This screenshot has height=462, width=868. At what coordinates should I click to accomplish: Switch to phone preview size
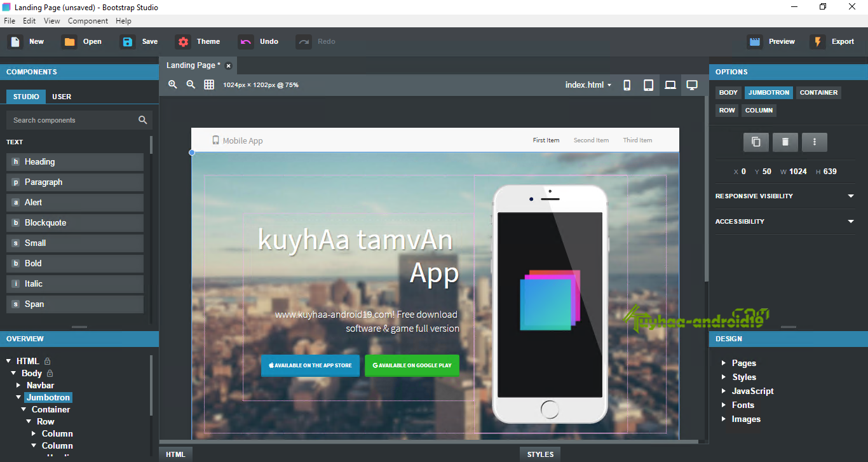pyautogui.click(x=627, y=85)
